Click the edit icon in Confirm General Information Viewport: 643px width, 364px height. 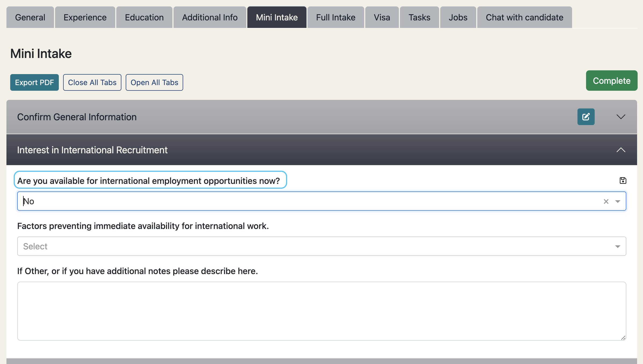[x=586, y=117]
